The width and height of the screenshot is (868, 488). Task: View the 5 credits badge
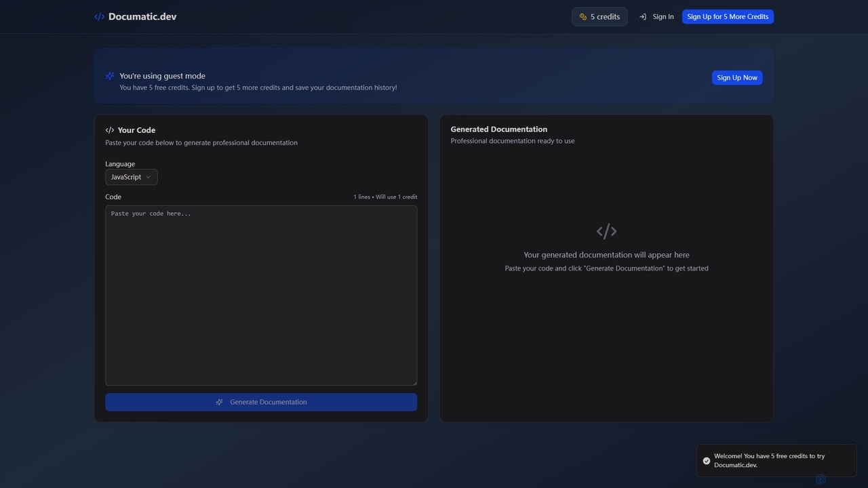click(x=599, y=17)
